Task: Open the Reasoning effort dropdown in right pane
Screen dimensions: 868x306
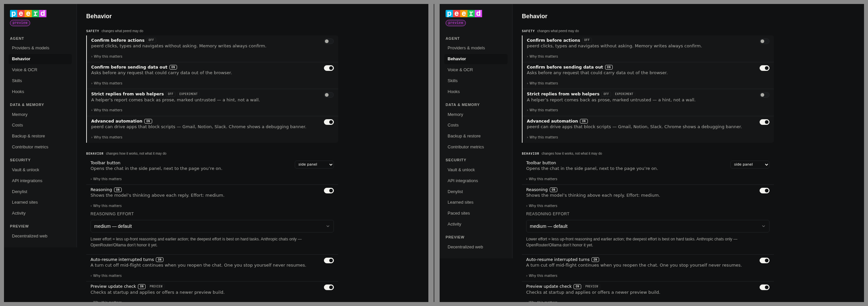Action: [x=648, y=226]
